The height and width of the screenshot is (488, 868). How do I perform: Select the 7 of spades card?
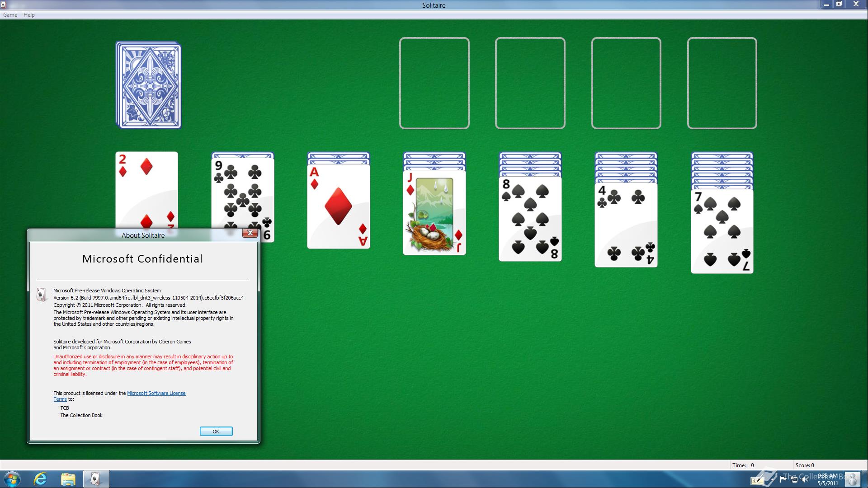(722, 231)
